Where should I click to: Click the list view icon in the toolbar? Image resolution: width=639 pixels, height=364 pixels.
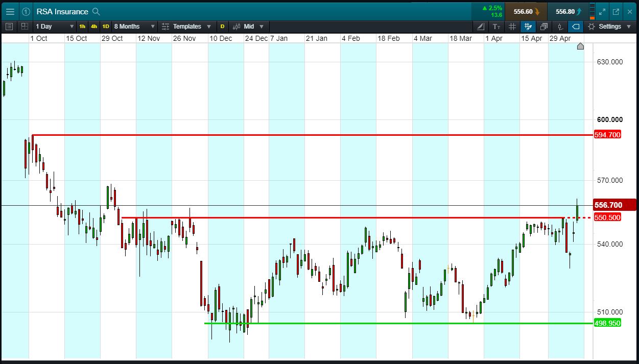click(9, 27)
